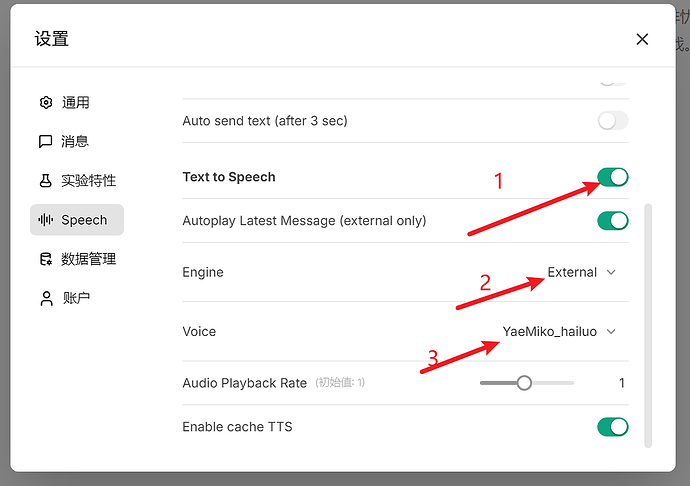The image size is (690, 486).
Task: Open the Engine dropdown showing External
Action: 581,272
